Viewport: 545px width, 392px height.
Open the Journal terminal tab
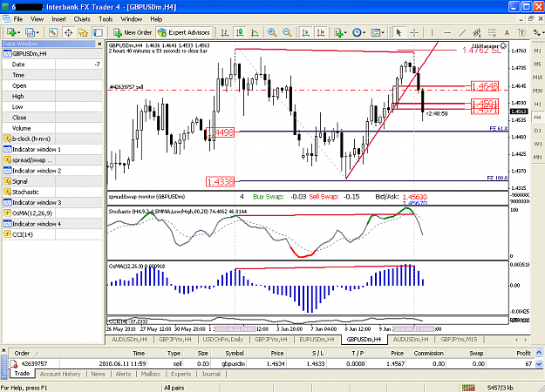211,374
